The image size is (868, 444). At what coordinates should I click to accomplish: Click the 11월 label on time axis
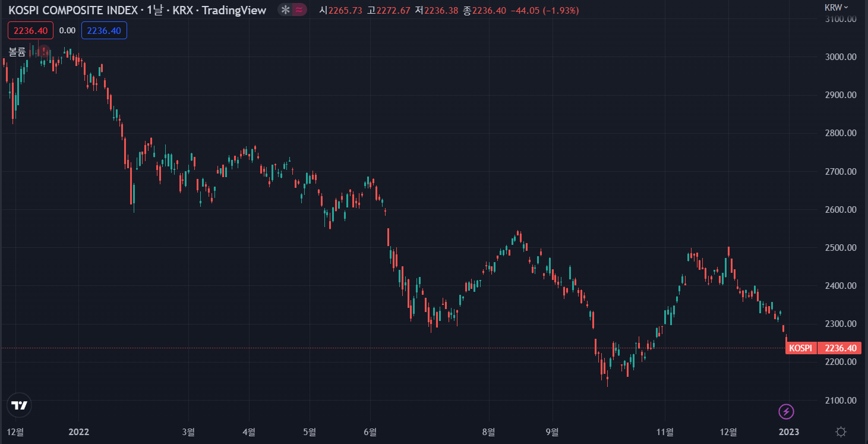(666, 432)
